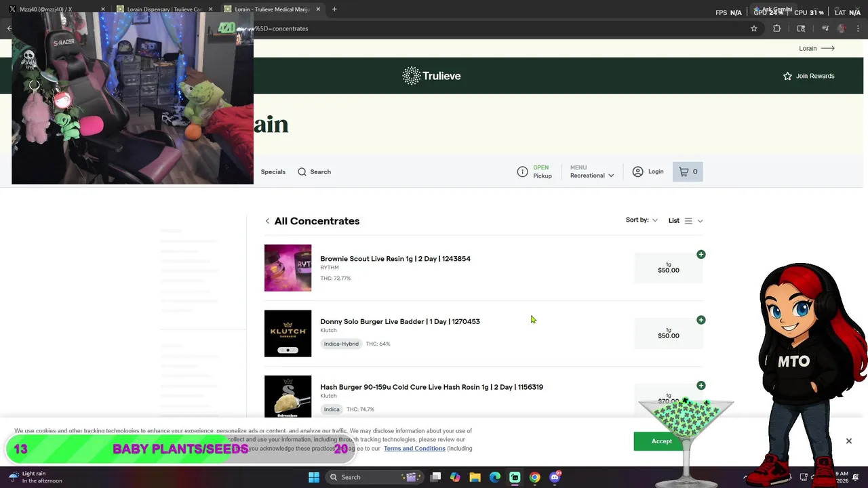Image resolution: width=868 pixels, height=488 pixels.
Task: Add Donny Solo Burger Live Badder to cart
Action: (x=701, y=320)
